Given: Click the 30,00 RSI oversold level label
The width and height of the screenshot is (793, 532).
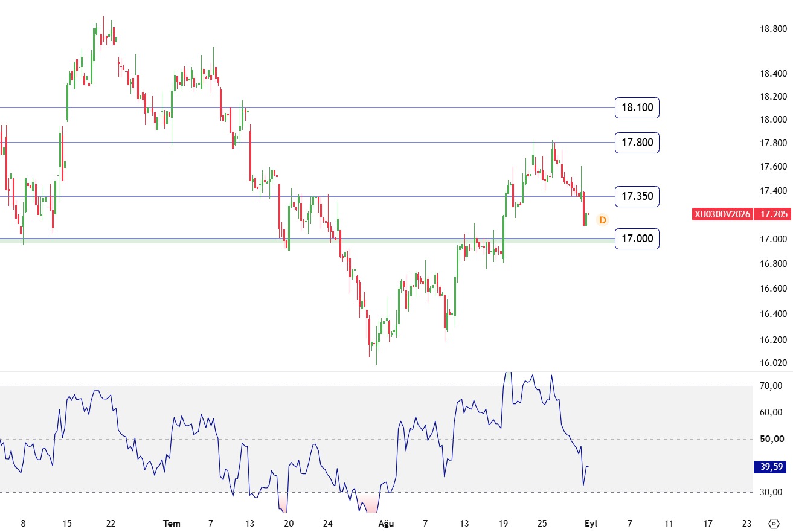Looking at the screenshot, I should coord(771,492).
